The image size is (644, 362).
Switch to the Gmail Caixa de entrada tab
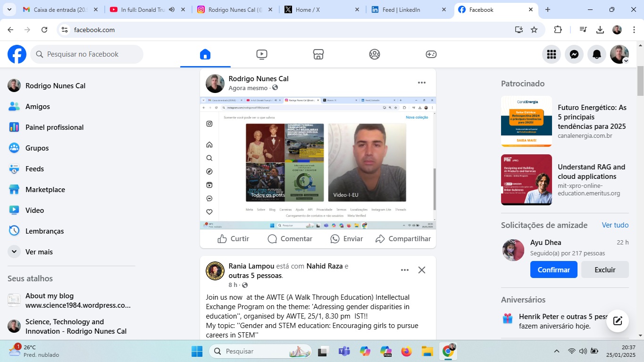click(61, 9)
